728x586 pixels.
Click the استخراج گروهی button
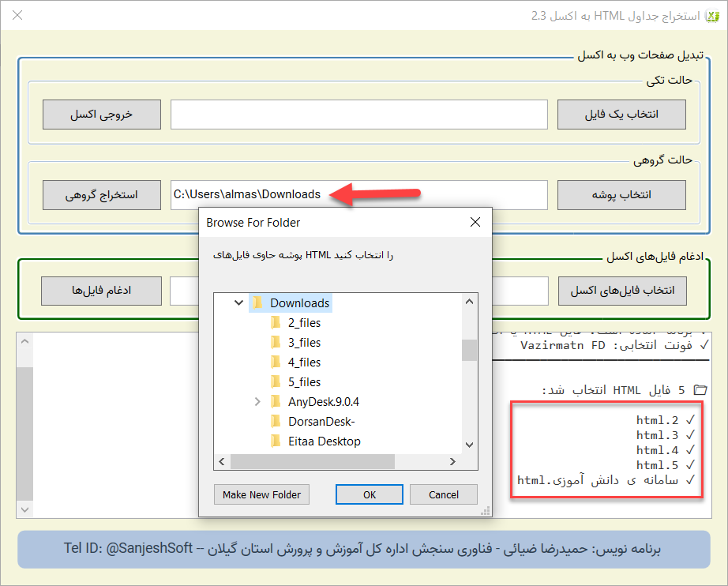(101, 195)
